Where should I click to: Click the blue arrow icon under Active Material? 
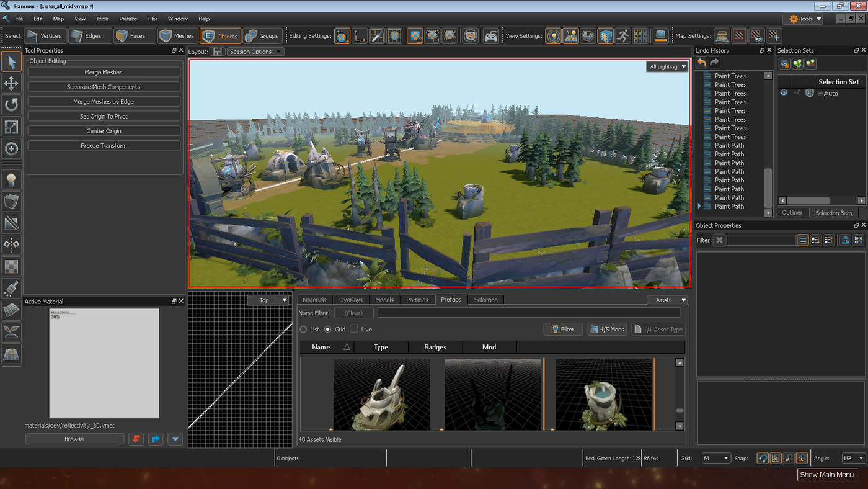[x=156, y=439]
